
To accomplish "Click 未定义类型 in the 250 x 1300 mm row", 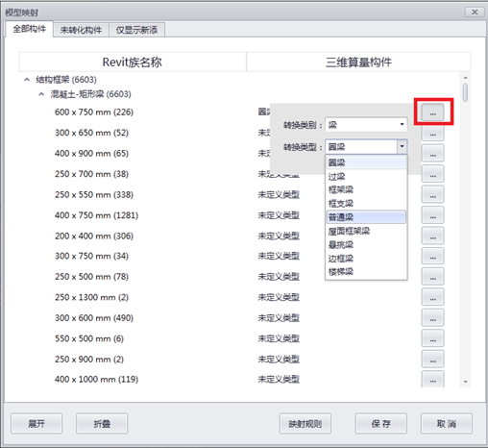I will click(279, 297).
